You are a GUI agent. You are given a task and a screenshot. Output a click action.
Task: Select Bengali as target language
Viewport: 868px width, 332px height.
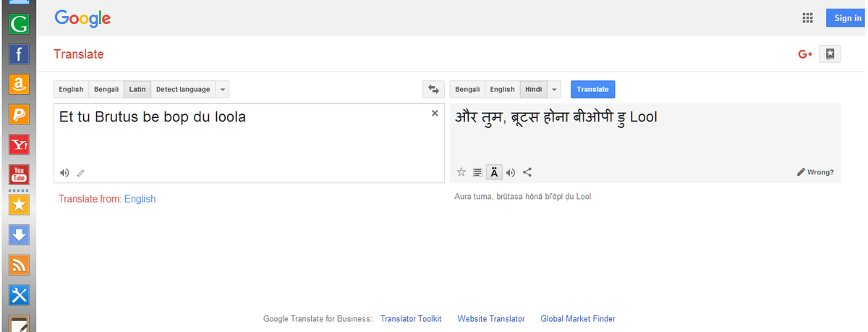tap(467, 90)
